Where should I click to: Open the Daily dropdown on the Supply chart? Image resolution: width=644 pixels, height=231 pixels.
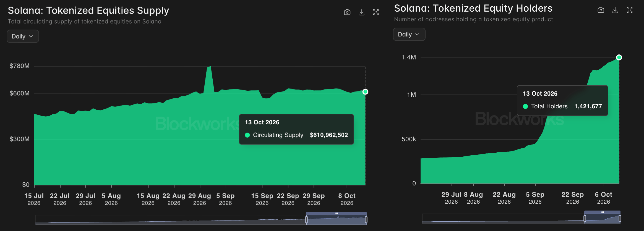[x=23, y=36]
